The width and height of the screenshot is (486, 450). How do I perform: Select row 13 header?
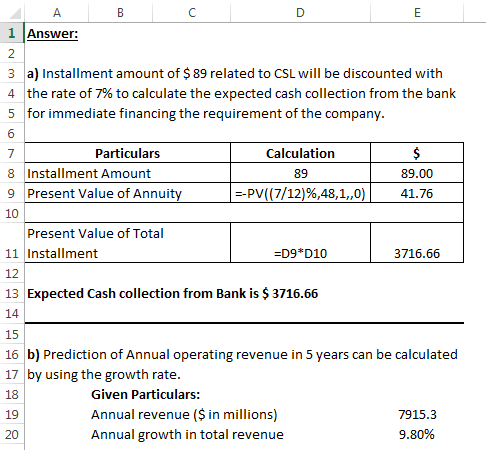pyautogui.click(x=12, y=293)
